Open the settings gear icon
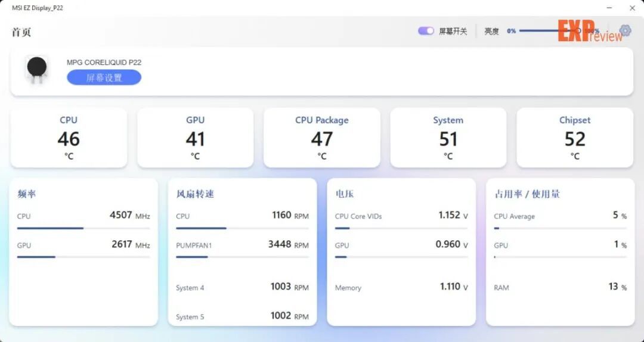644x342 pixels. [625, 31]
